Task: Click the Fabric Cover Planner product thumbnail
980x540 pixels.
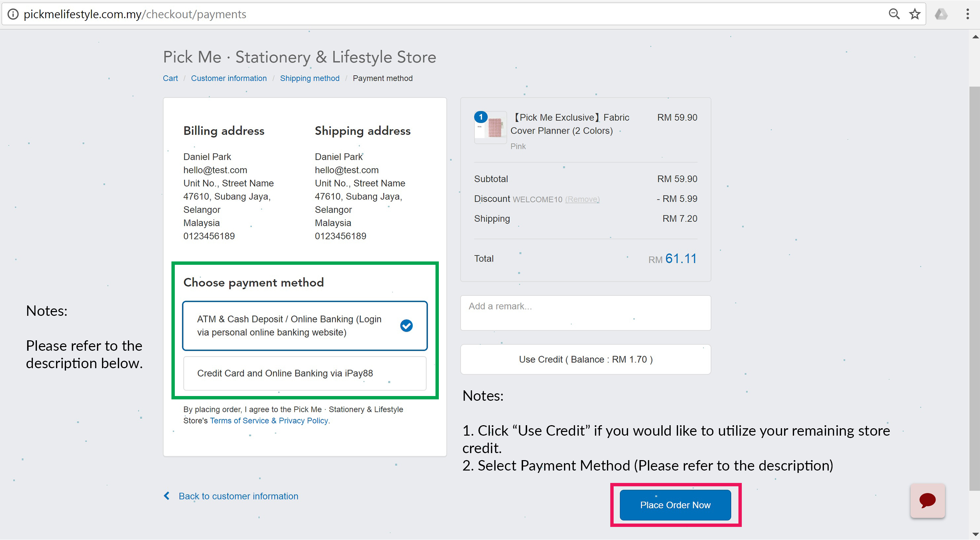Action: click(491, 128)
